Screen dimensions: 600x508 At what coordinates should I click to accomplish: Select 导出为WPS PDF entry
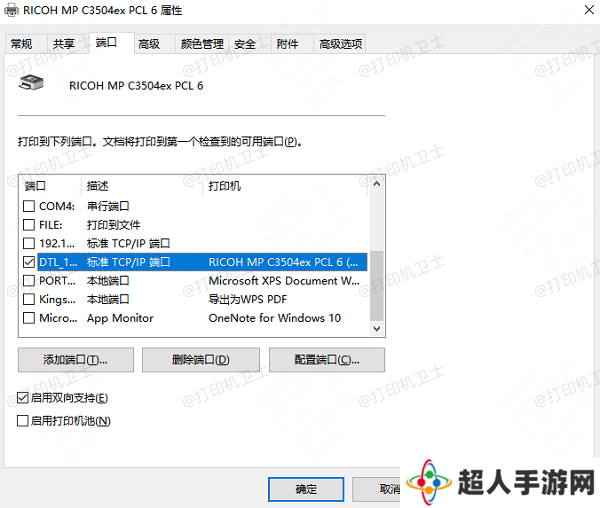coord(248,299)
